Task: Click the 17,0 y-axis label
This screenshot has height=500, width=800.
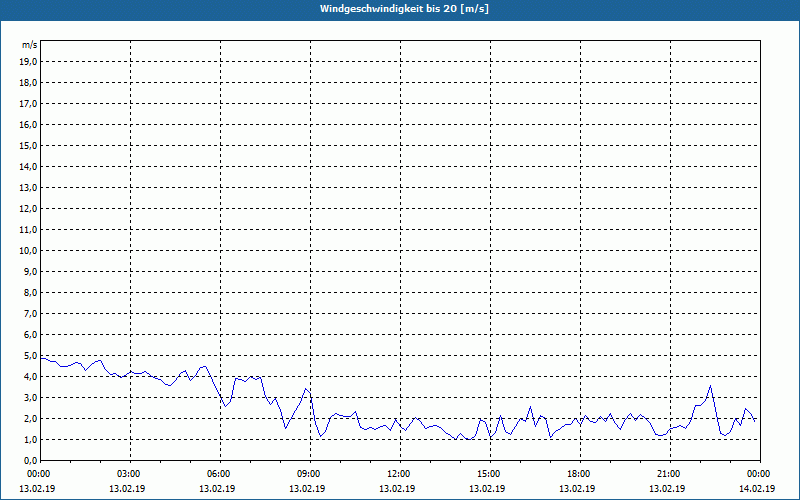Action: 28,104
